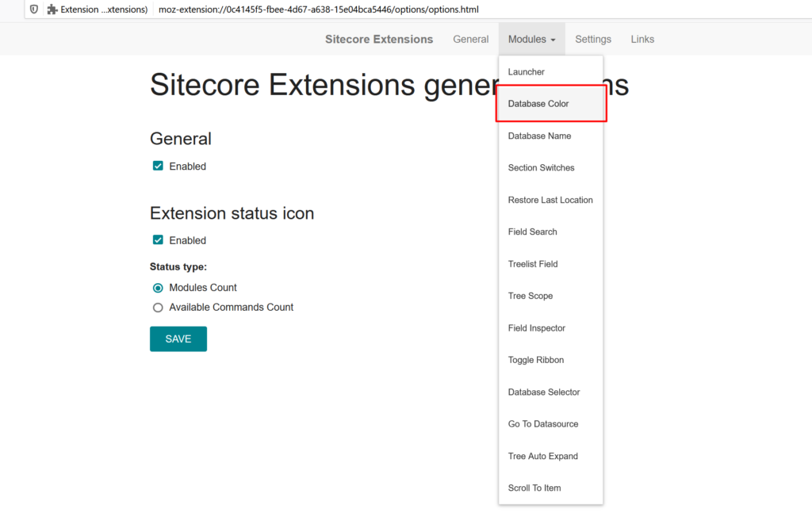Open the Settings nav item

593,40
